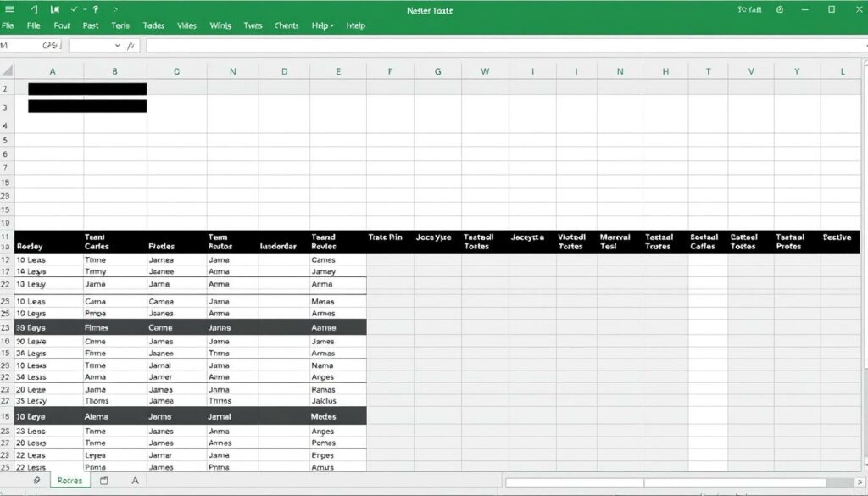Select column H header
Viewport: 868px width, 496px height.
[x=665, y=71]
